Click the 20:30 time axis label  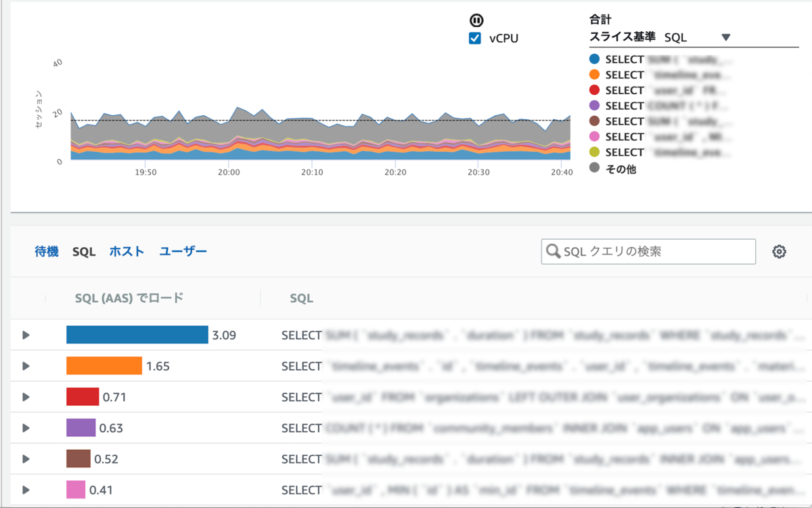click(x=478, y=173)
